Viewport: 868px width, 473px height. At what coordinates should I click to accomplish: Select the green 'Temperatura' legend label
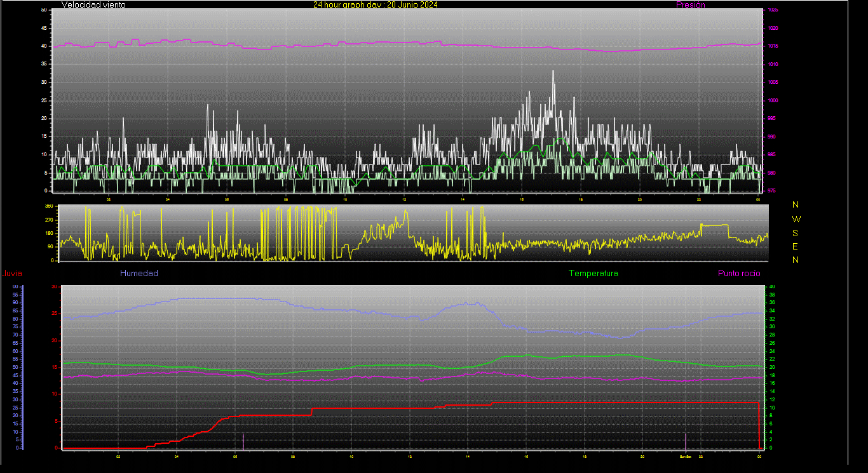coord(593,274)
